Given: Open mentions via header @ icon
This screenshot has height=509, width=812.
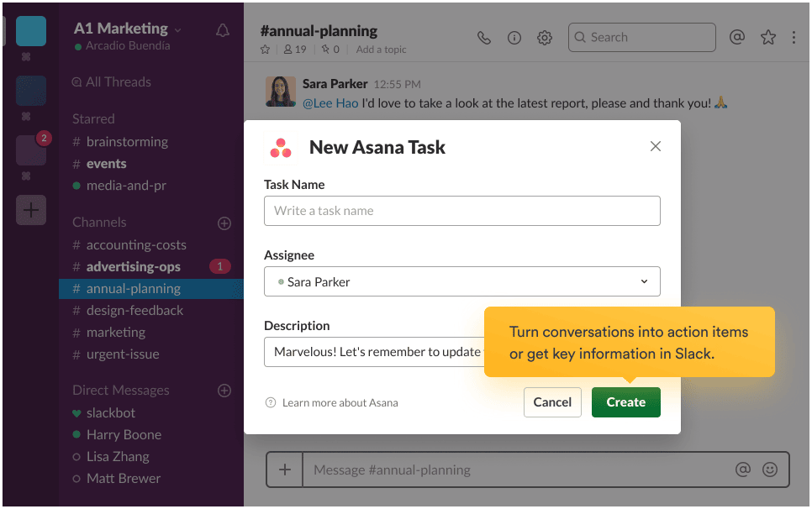Looking at the screenshot, I should coord(737,37).
